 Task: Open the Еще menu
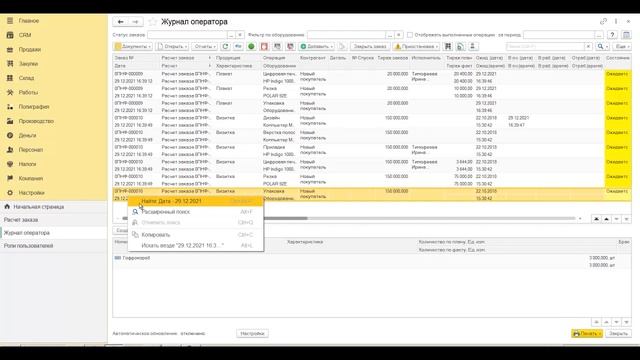pyautogui.click(x=621, y=47)
